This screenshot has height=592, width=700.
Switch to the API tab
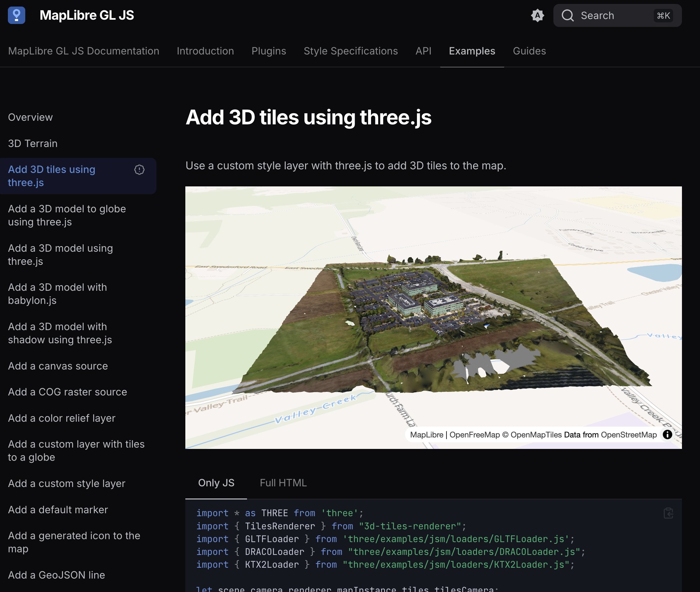click(x=423, y=51)
